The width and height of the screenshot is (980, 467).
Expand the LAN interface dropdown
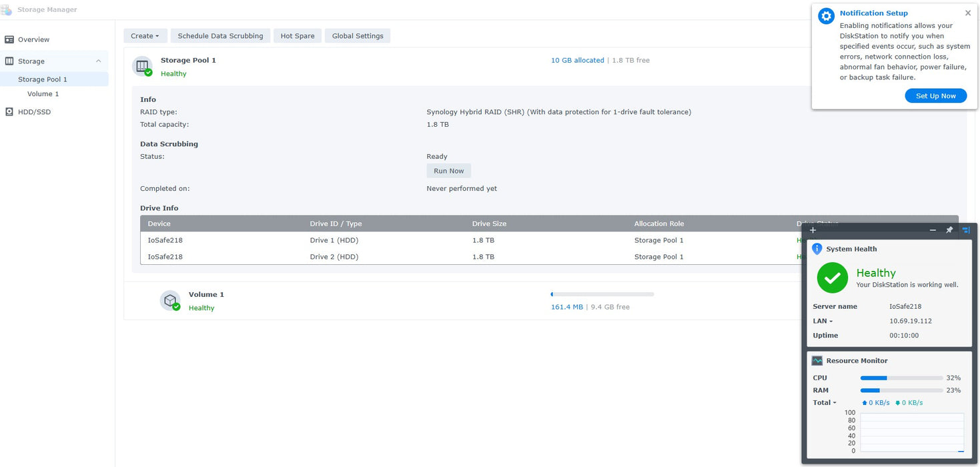click(823, 321)
